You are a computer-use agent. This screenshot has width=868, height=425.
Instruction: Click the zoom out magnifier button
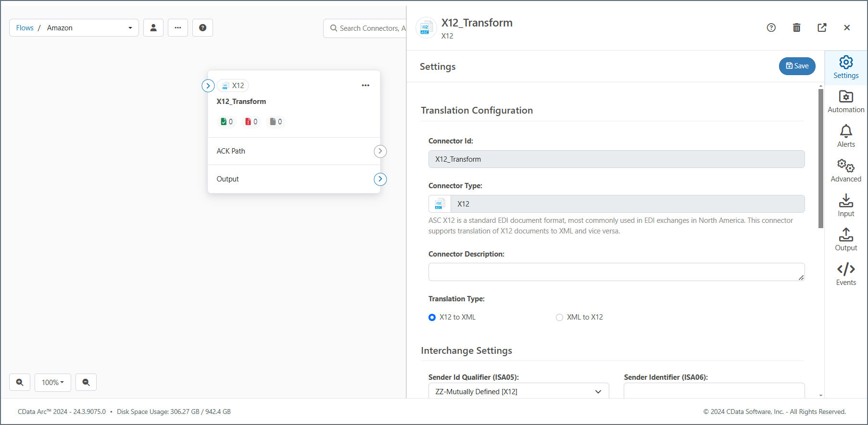pyautogui.click(x=86, y=382)
